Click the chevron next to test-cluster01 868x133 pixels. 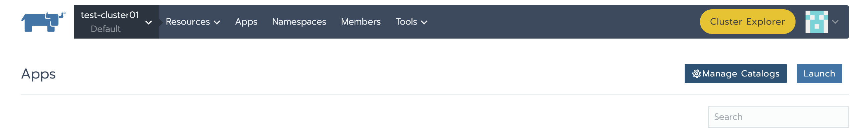coord(148,23)
